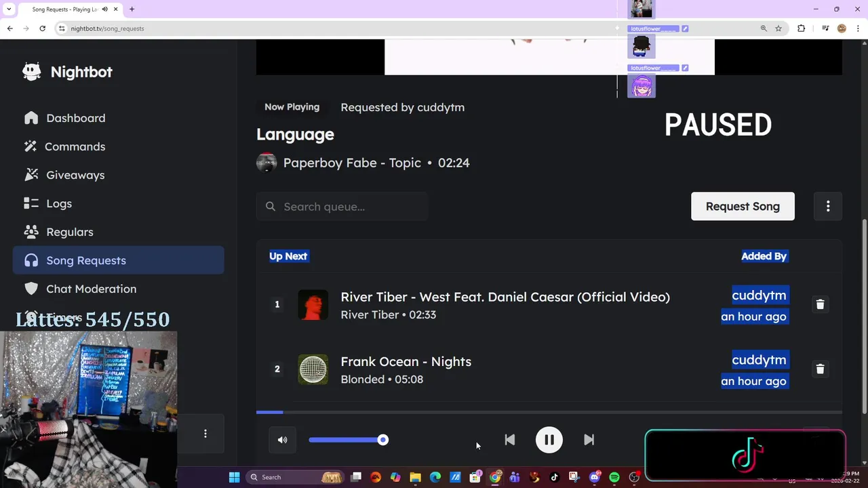Click the Search queue input field
The width and height of the screenshot is (868, 488).
pyautogui.click(x=342, y=206)
